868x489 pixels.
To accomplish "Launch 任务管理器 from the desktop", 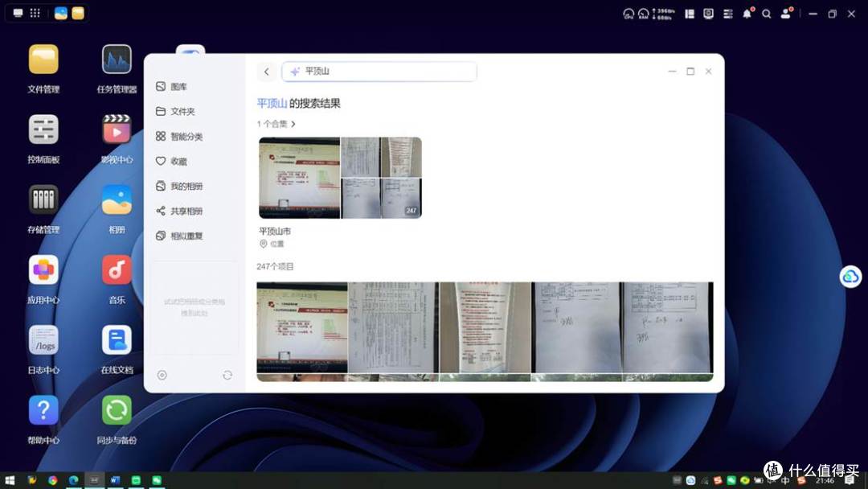I will pyautogui.click(x=117, y=60).
